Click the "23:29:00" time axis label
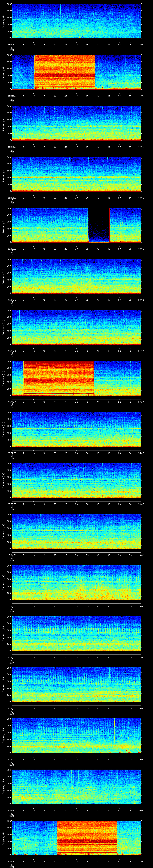Image resolution: width=153 pixels, height=868 pixels. click(12, 811)
